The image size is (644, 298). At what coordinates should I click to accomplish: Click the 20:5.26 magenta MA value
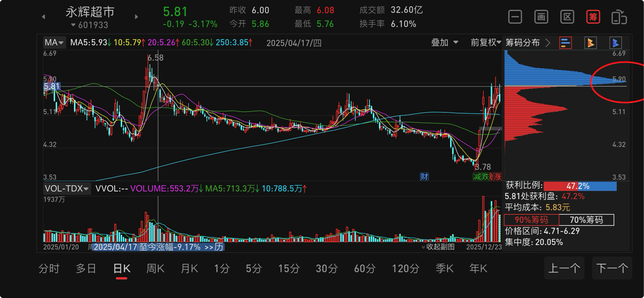point(164,42)
